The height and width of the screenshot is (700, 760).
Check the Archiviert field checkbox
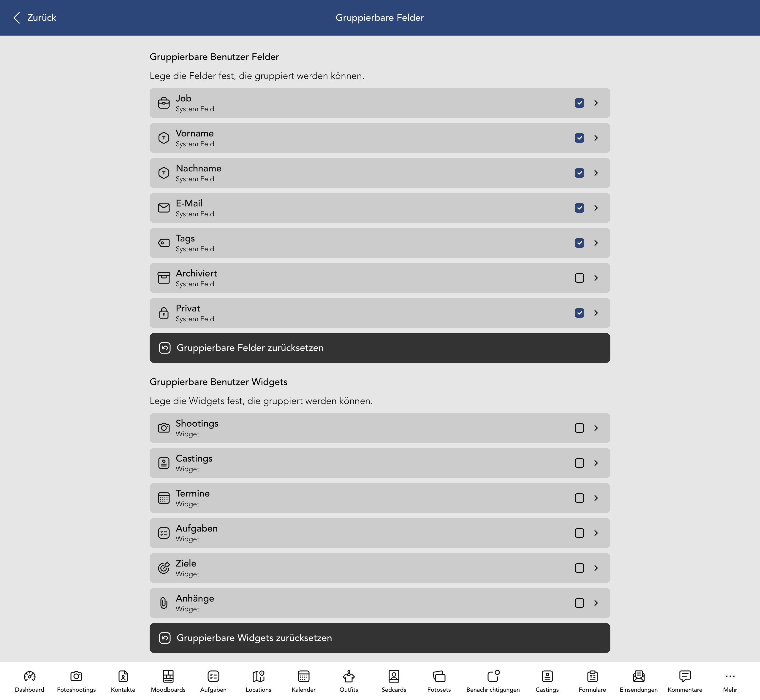click(x=579, y=278)
